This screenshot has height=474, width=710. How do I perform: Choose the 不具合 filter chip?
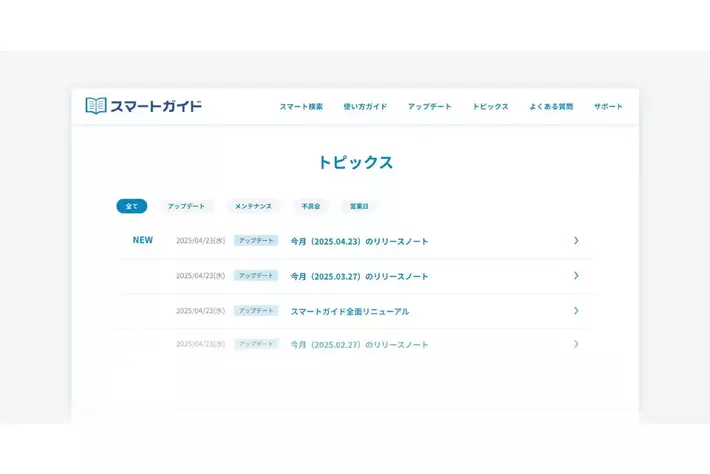pos(311,206)
